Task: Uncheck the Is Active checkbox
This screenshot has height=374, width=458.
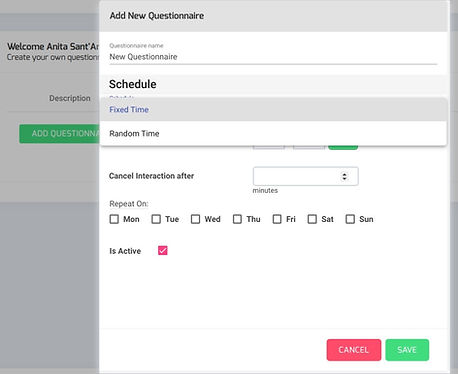Action: click(163, 250)
